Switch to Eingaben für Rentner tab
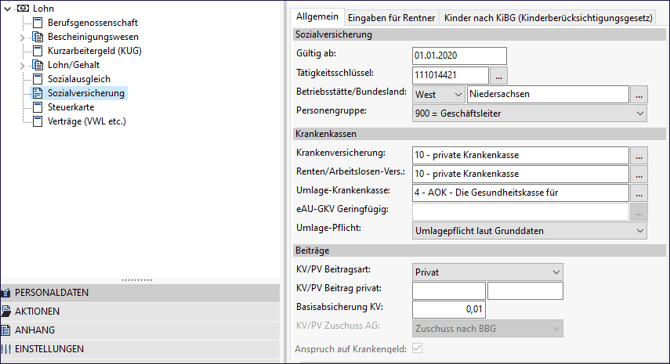The width and height of the screenshot is (670, 364). pos(391,18)
